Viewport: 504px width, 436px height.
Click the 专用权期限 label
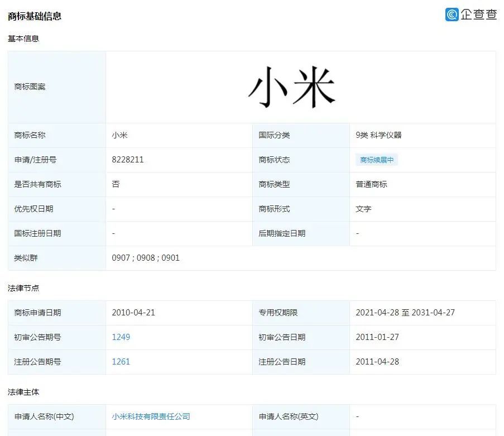[278, 313]
